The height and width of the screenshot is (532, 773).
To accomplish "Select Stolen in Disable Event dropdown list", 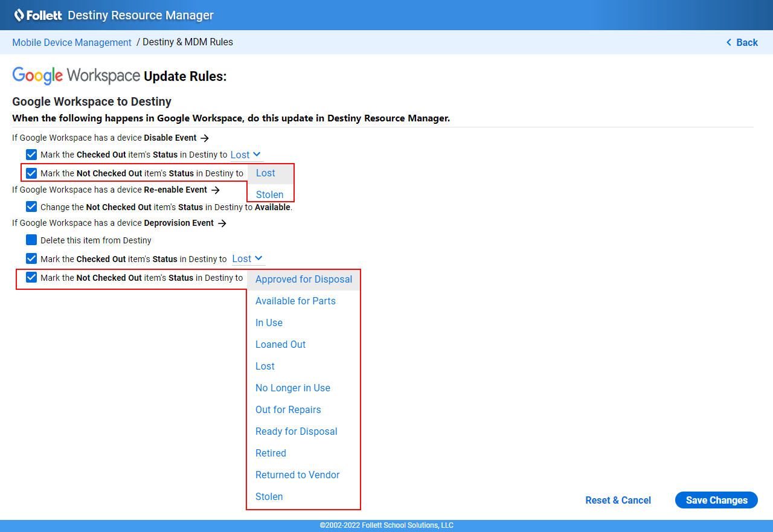I will [271, 194].
